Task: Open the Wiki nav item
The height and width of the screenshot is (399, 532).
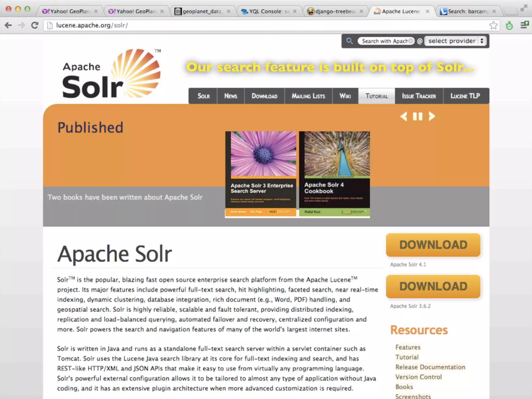Action: 345,96
